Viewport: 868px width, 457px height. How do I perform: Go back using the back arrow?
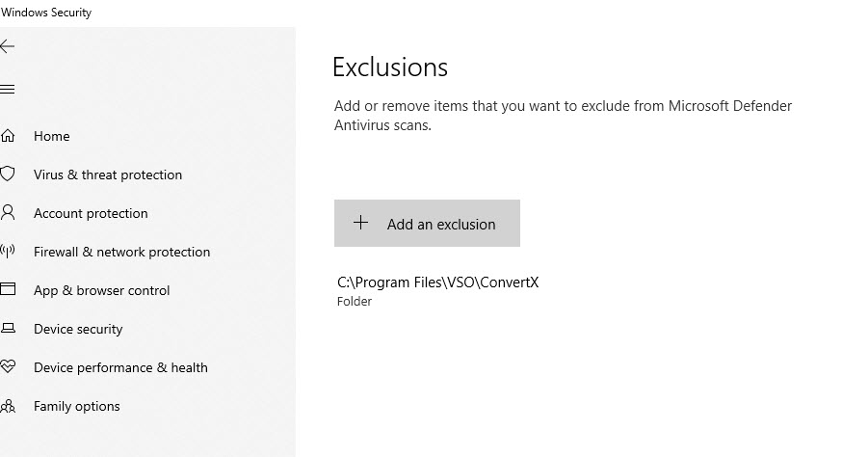coord(7,46)
